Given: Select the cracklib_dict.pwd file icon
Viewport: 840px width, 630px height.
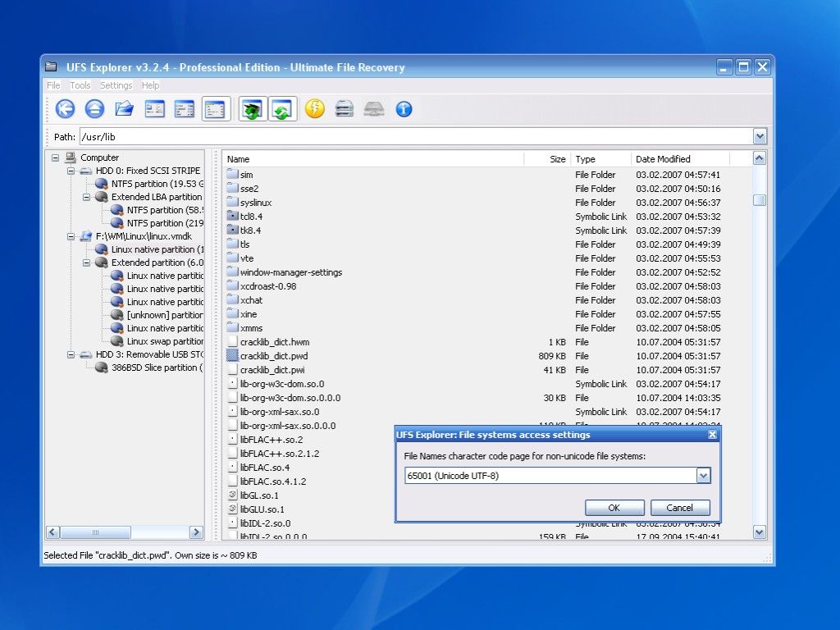Looking at the screenshot, I should tap(232, 355).
